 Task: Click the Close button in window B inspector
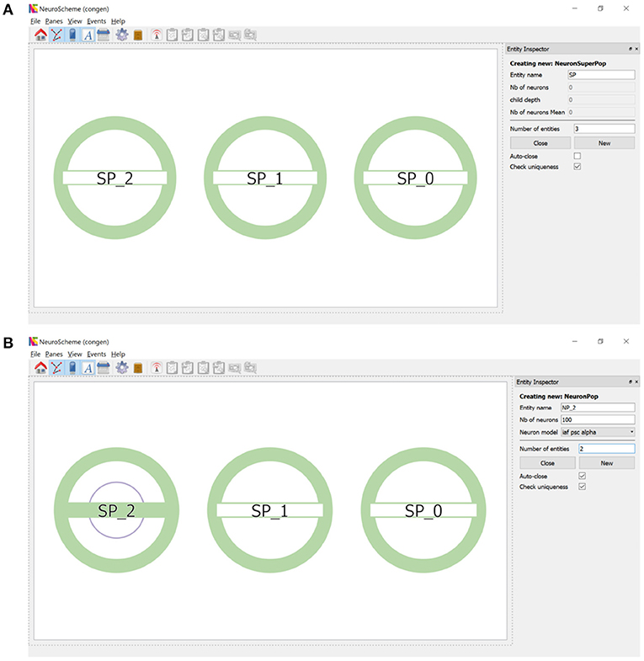(547, 463)
